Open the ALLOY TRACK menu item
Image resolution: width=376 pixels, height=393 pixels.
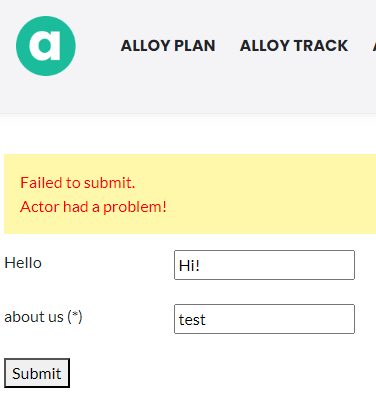pyautogui.click(x=294, y=46)
